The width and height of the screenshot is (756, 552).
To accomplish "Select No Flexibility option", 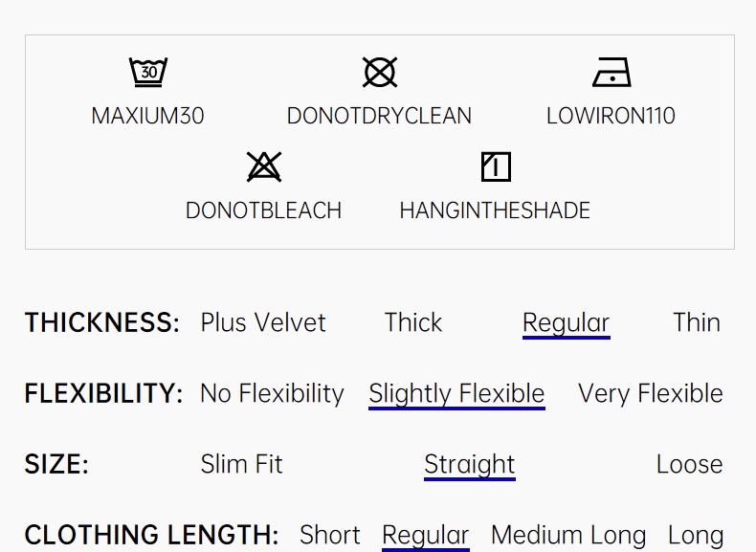I will (x=272, y=393).
